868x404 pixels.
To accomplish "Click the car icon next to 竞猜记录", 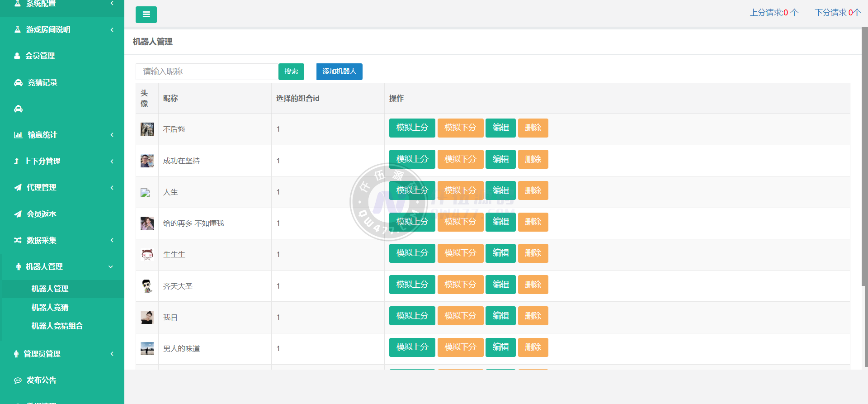I will (x=18, y=82).
